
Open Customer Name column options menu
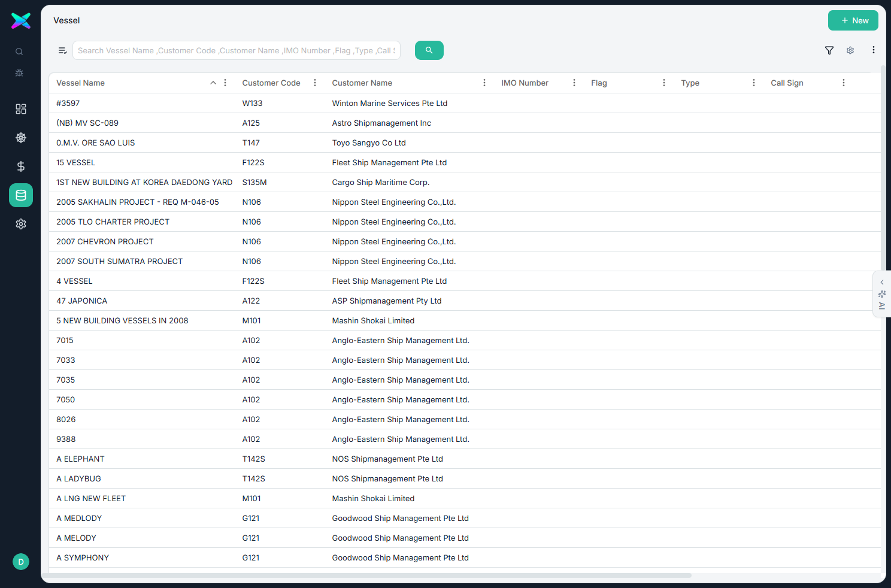click(x=484, y=83)
